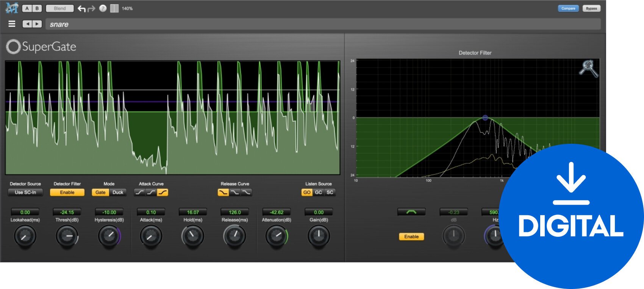Click the blue filter node on the graph
This screenshot has height=289, width=644.
485,118
